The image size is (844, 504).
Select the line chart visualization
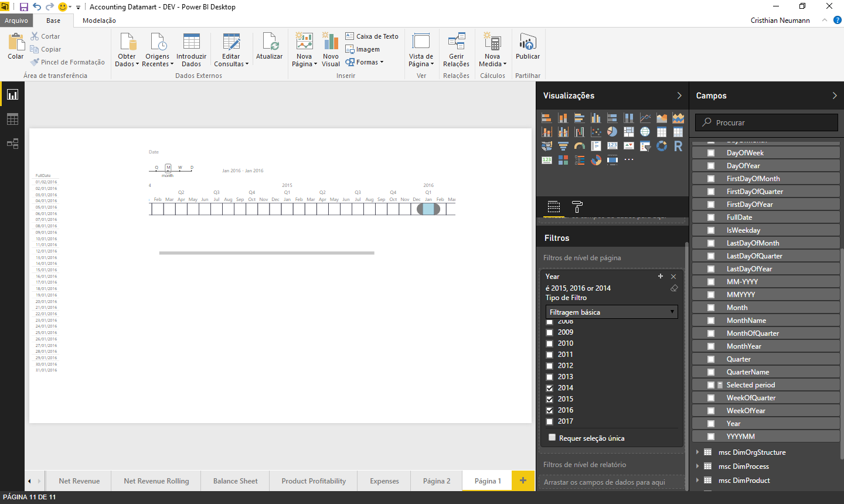click(x=645, y=118)
